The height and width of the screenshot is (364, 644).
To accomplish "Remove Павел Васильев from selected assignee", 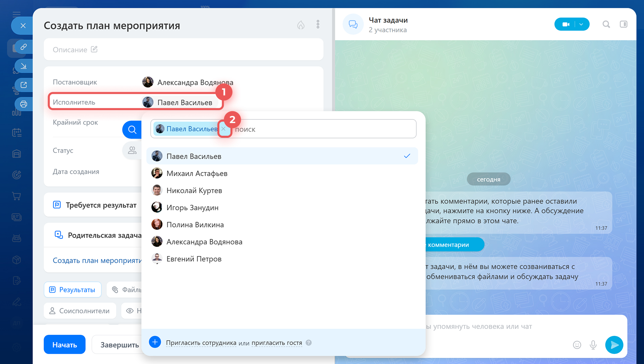I will point(224,129).
